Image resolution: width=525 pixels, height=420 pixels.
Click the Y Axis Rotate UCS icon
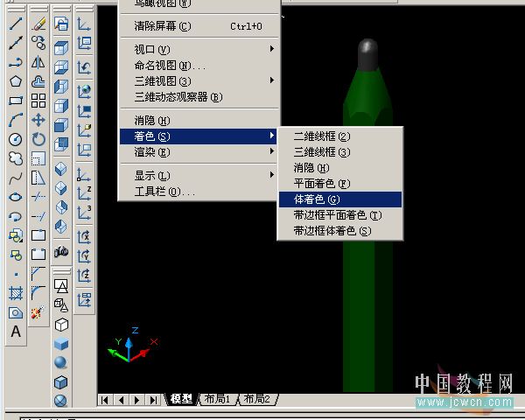84,256
